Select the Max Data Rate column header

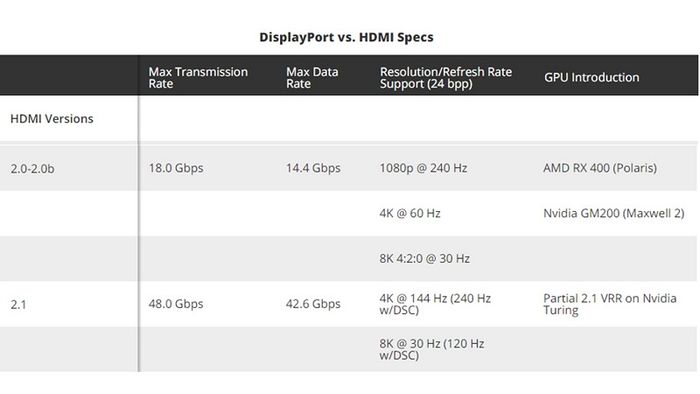[312, 78]
